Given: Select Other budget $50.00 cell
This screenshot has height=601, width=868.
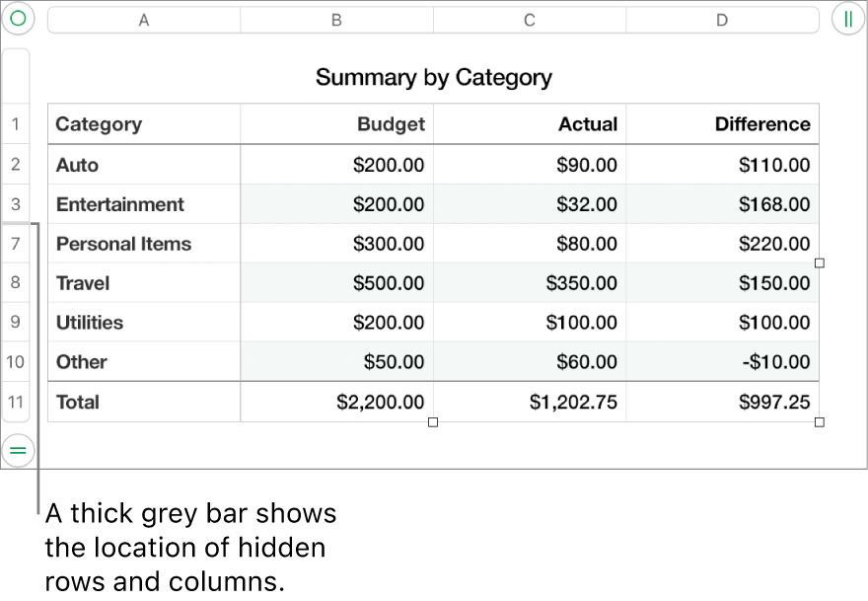Looking at the screenshot, I should tap(336, 362).
